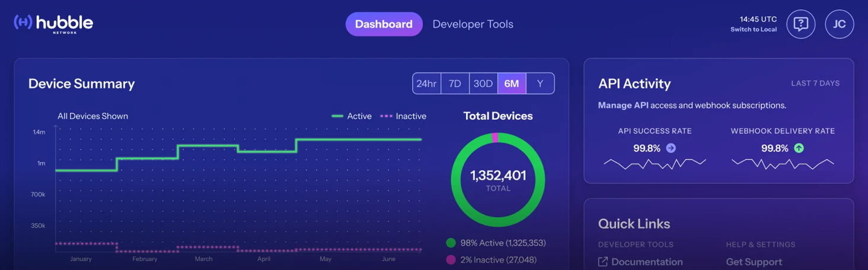Click the 98% Active (1,325,353) text
This screenshot has height=270, width=868.
coord(503,243)
